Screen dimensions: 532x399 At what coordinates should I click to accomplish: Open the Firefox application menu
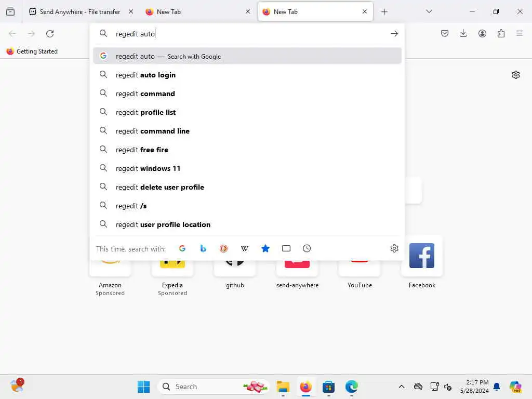(x=520, y=33)
